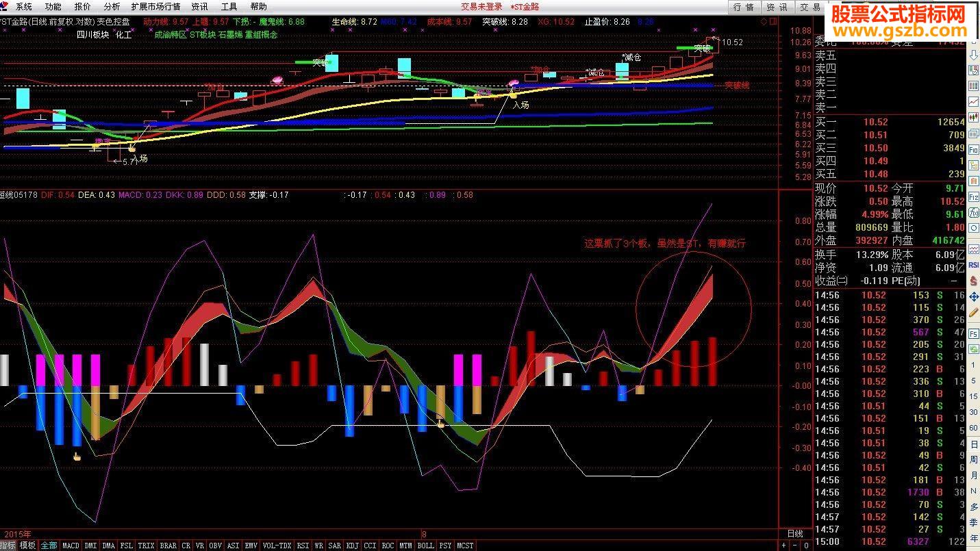Select the 日 daily period
The image size is (980, 551).
pyautogui.click(x=974, y=444)
